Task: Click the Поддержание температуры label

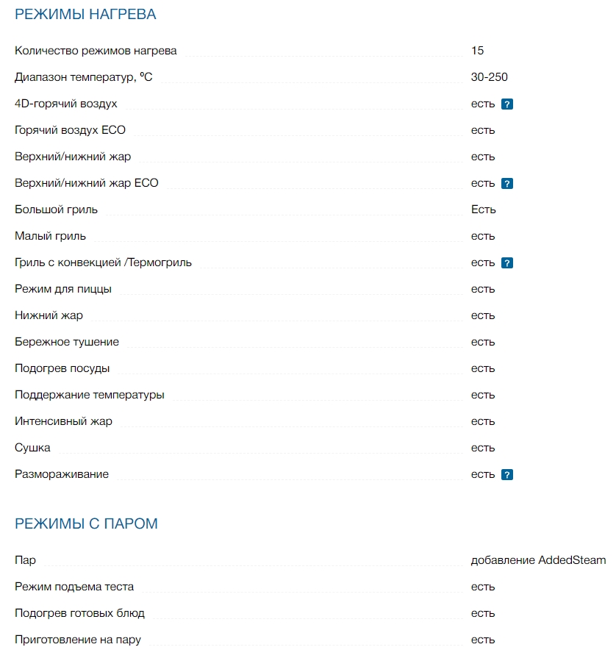Action: pos(90,395)
